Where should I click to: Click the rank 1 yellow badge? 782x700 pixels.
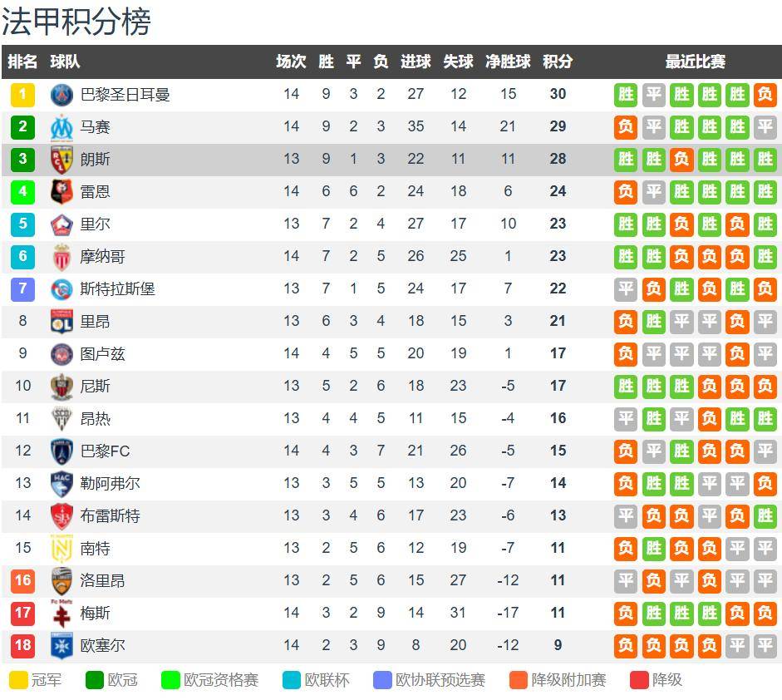click(x=22, y=95)
